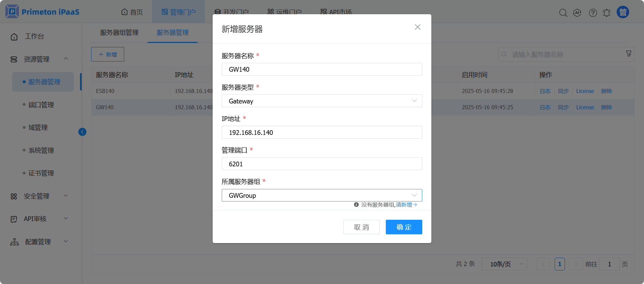Go to 首页 in top navigation
The width and height of the screenshot is (644, 284).
click(132, 12)
